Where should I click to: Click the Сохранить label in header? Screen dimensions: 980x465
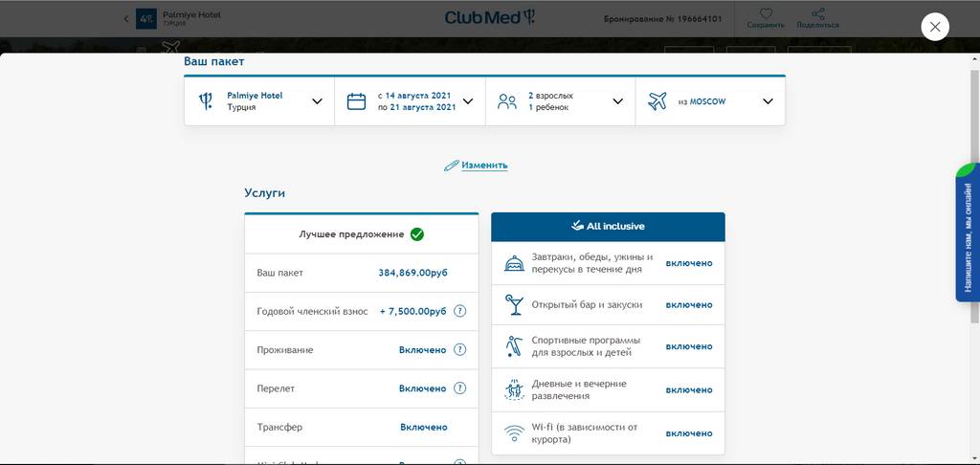pos(766,25)
